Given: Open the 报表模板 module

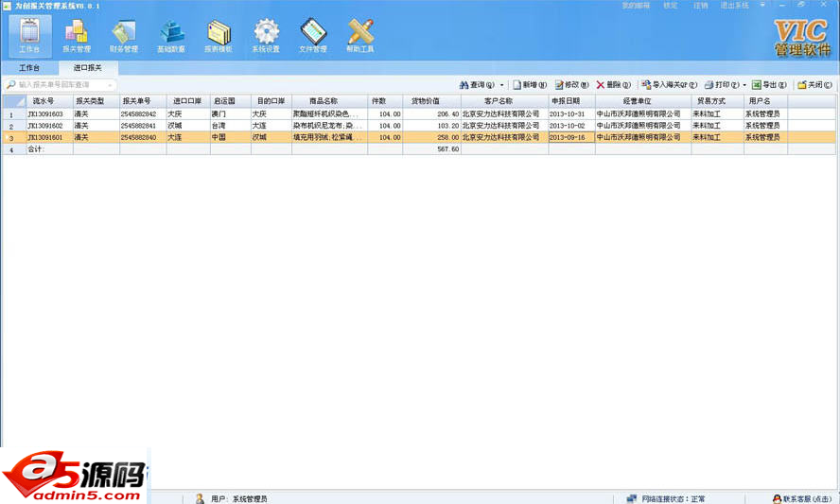Looking at the screenshot, I should (x=219, y=36).
